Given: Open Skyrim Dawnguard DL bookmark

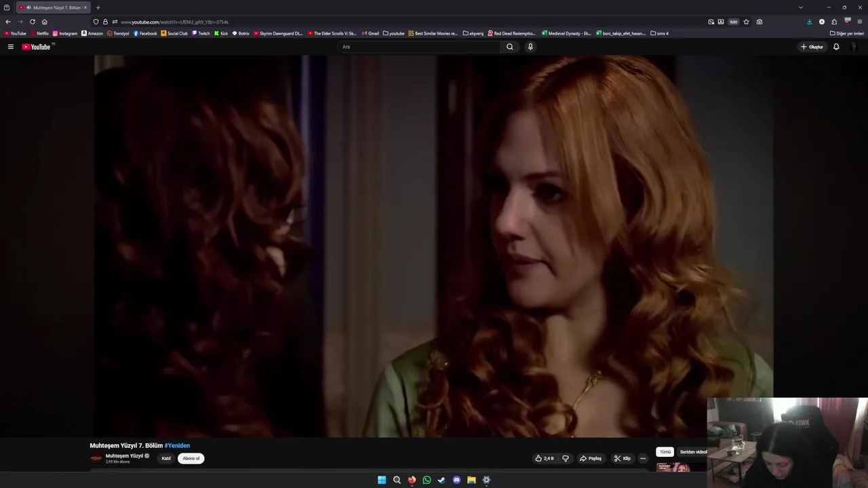Looking at the screenshot, I should (x=278, y=33).
